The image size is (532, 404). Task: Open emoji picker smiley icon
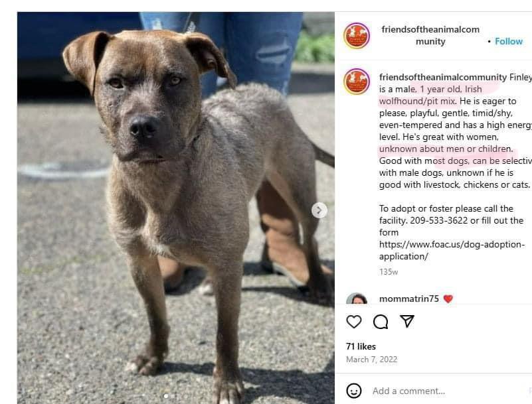[353, 391]
